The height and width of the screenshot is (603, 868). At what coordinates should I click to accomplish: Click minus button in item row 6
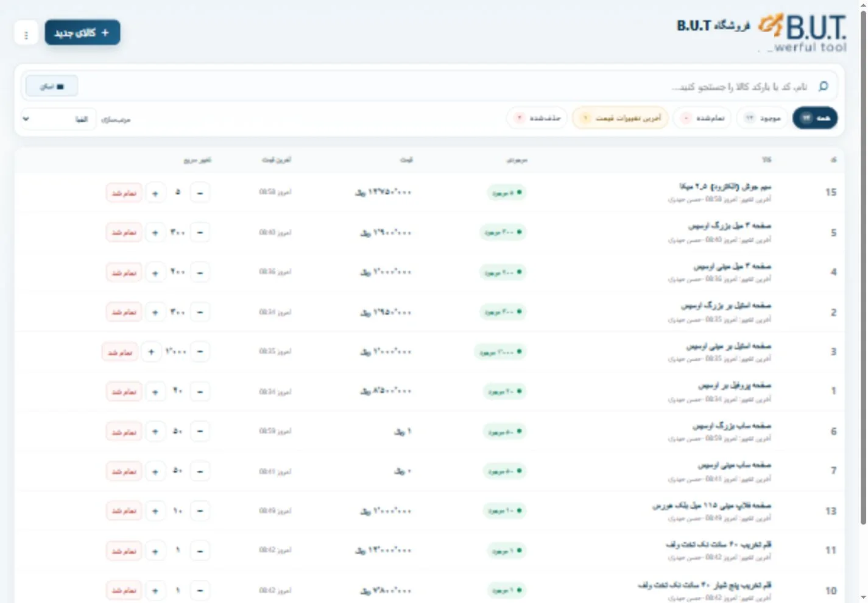tap(200, 432)
